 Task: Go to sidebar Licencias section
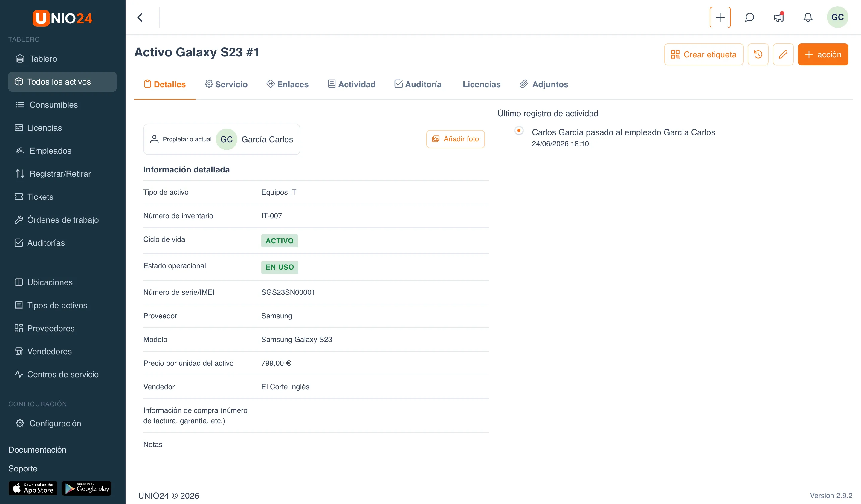(62, 128)
